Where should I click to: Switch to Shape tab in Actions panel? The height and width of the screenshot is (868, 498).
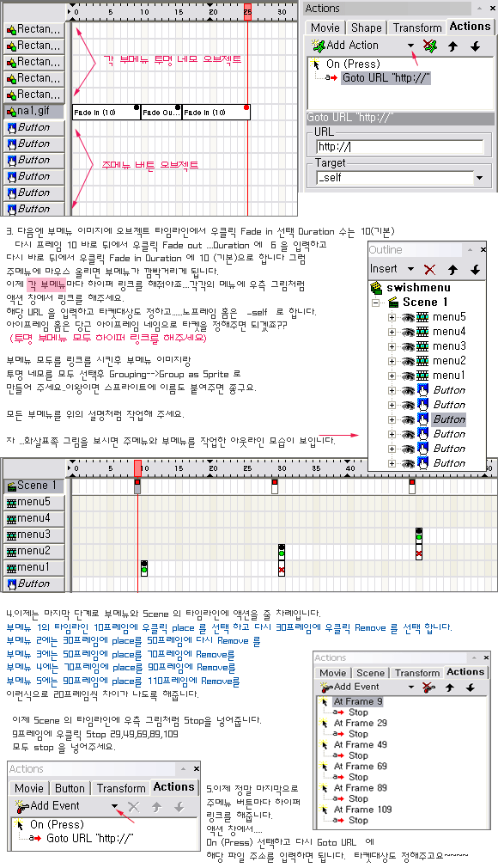(367, 28)
